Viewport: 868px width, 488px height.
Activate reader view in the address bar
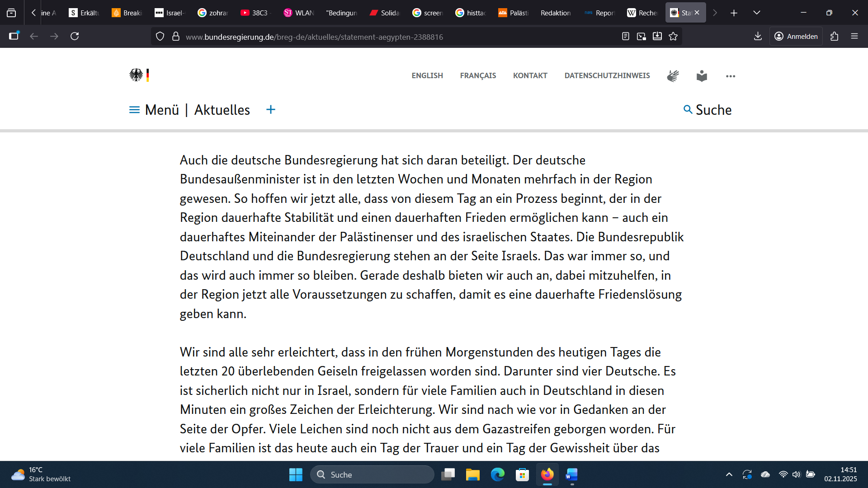pyautogui.click(x=626, y=36)
